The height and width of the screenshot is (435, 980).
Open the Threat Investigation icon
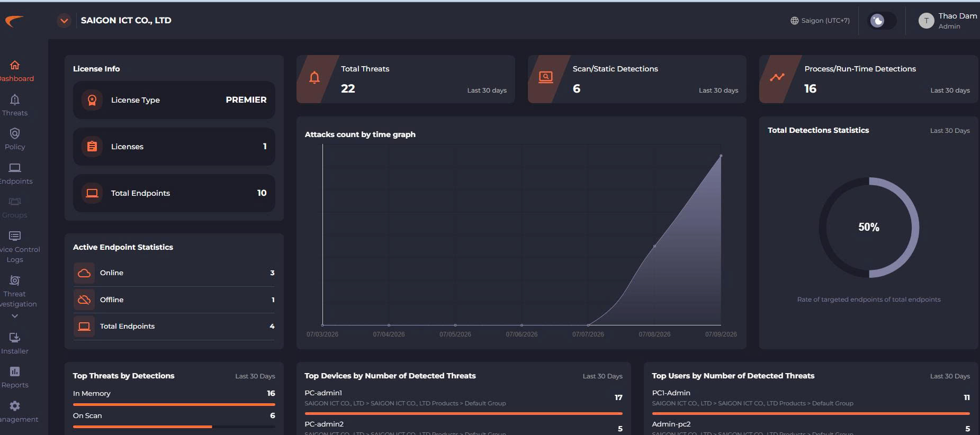(15, 280)
